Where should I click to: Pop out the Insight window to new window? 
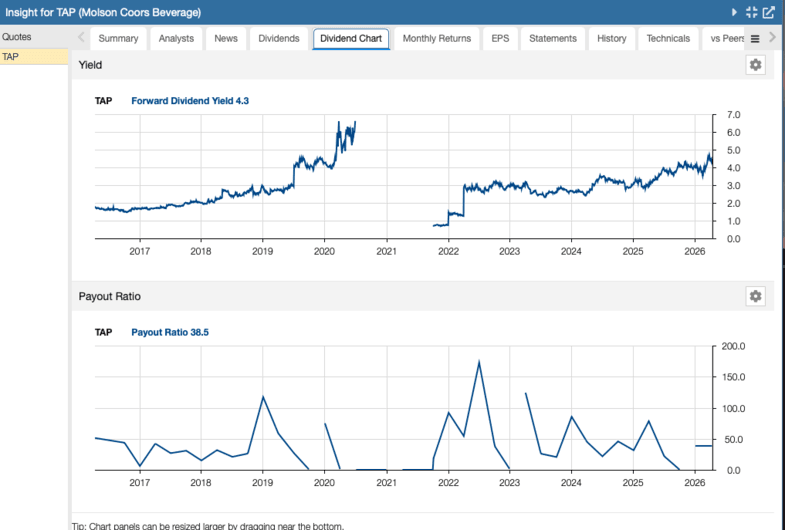768,12
